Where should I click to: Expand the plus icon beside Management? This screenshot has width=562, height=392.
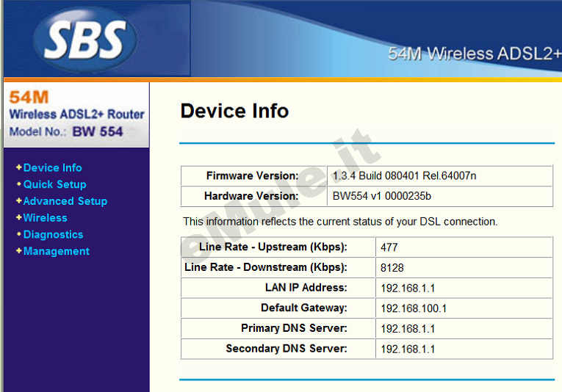(x=19, y=250)
